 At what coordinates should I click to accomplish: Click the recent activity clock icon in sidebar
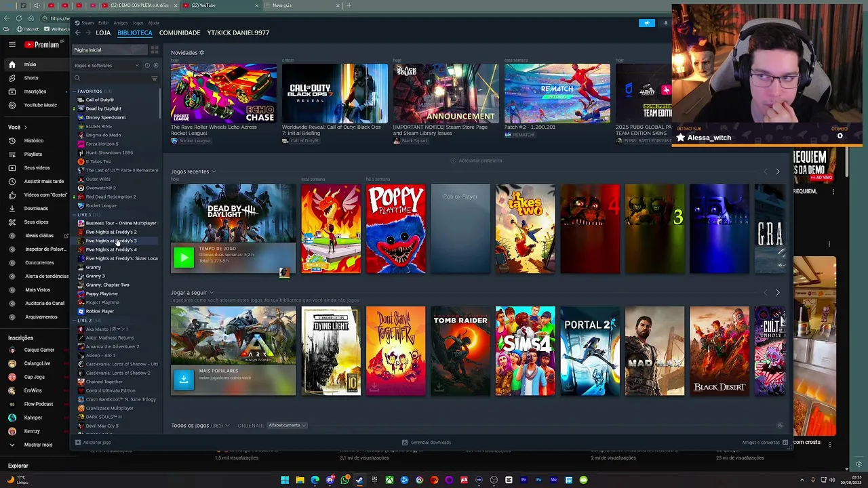(147, 65)
